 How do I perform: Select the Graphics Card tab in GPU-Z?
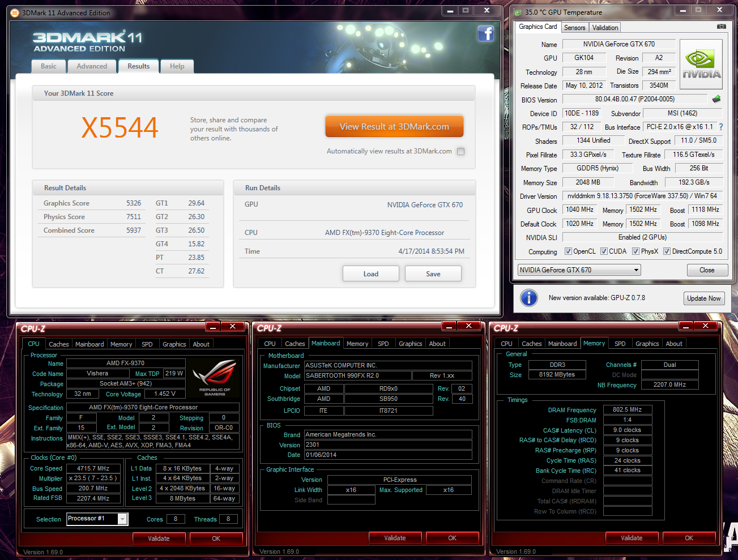pos(538,27)
